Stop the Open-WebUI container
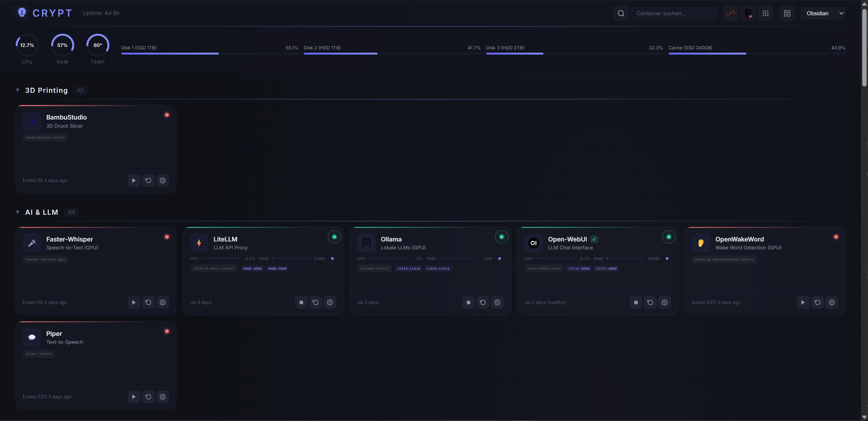Viewport: 868px width, 421px height. [636, 302]
